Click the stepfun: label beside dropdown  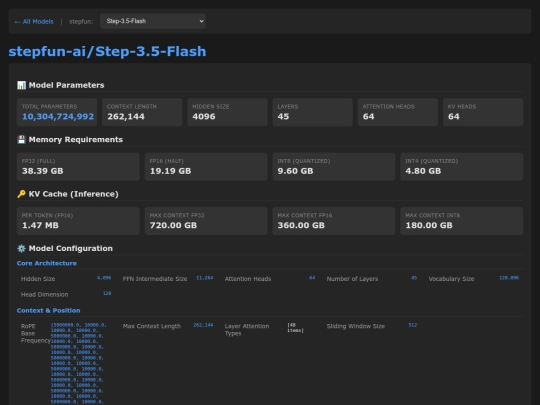[81, 21]
